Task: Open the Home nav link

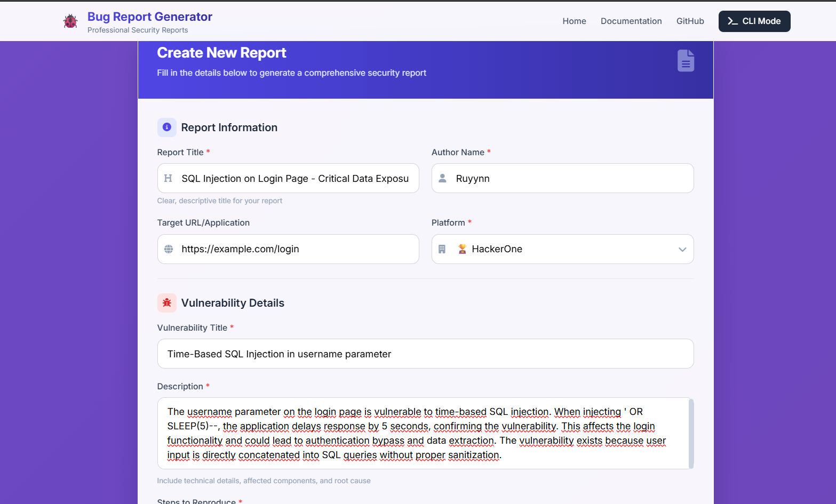Action: tap(574, 21)
